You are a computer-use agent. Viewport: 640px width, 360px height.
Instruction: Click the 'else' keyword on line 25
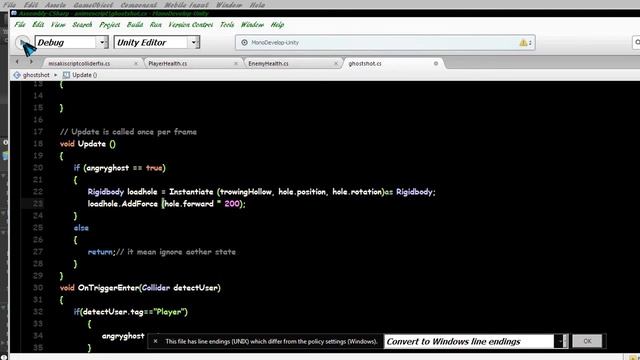tap(81, 228)
